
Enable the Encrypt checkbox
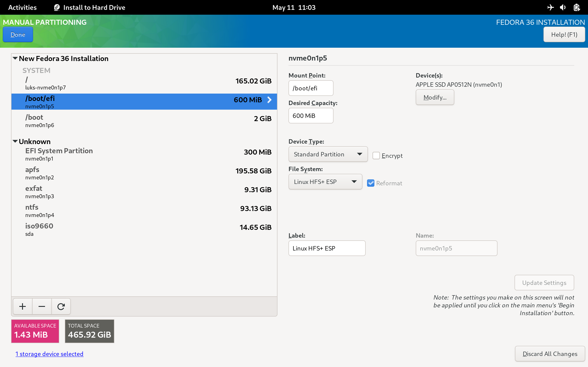tap(376, 156)
